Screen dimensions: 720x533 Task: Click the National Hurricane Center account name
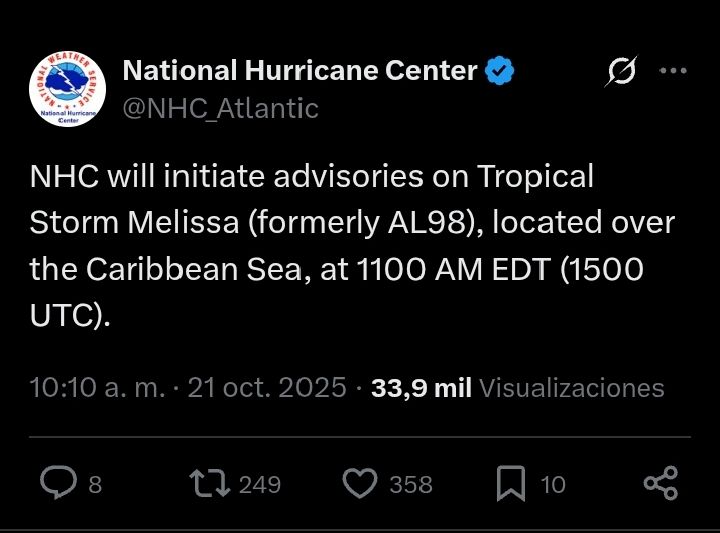[x=299, y=70]
